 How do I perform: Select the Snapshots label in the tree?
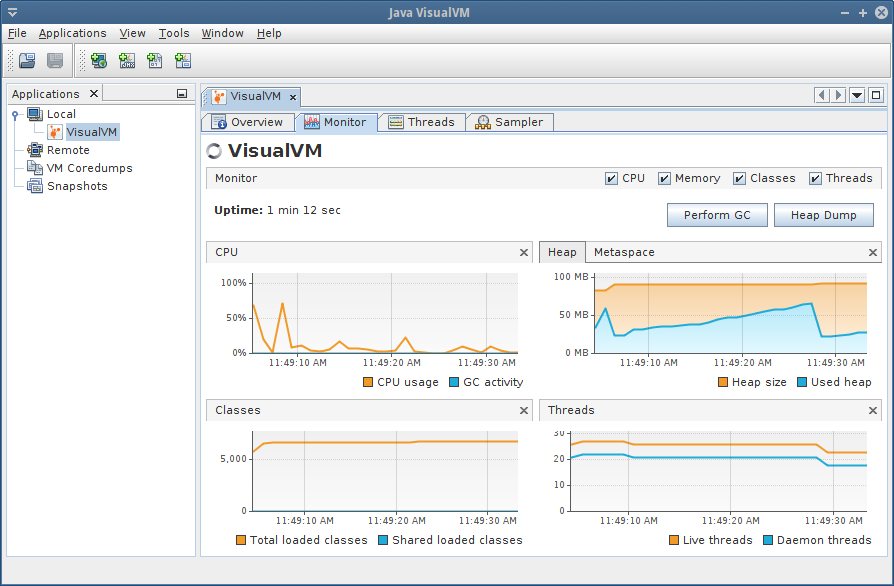pyautogui.click(x=77, y=186)
